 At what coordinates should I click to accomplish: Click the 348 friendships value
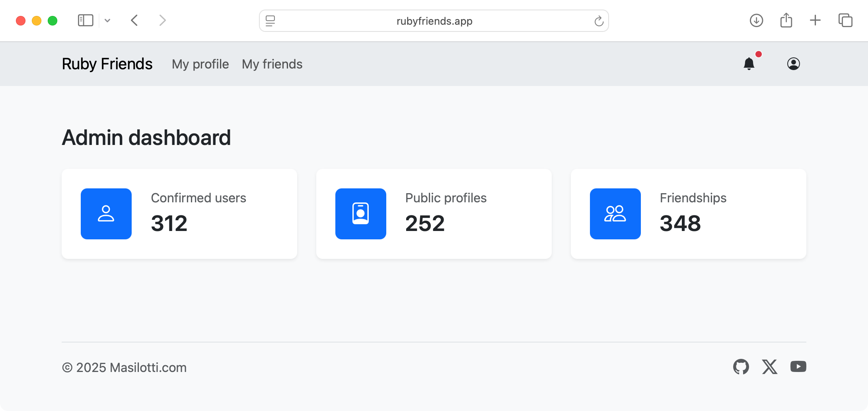point(680,223)
